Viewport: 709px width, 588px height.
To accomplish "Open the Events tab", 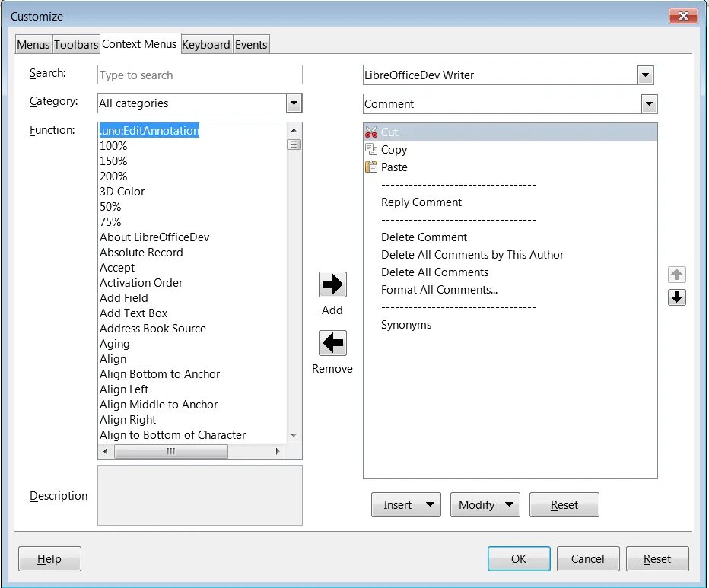I will click(x=251, y=45).
